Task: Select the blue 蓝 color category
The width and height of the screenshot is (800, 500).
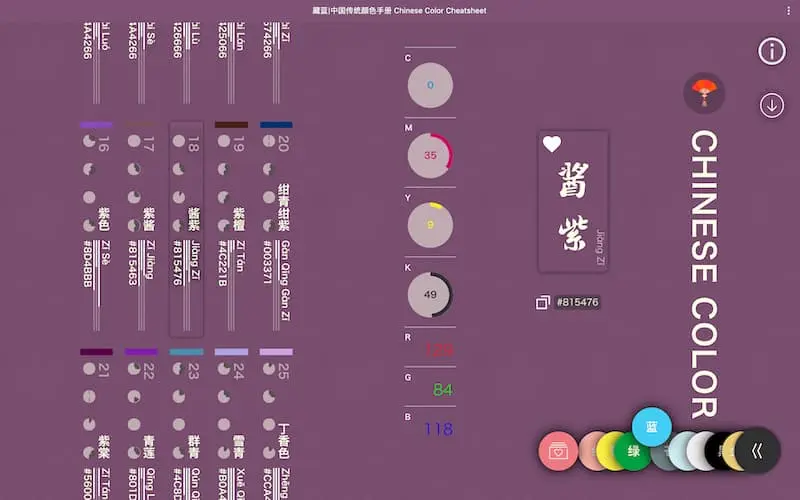Action: [652, 427]
